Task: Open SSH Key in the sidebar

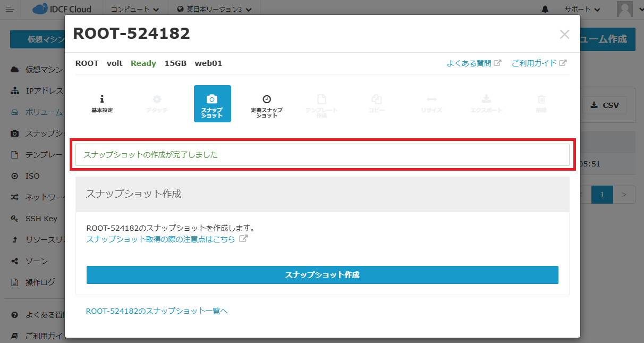Action: pyautogui.click(x=41, y=219)
